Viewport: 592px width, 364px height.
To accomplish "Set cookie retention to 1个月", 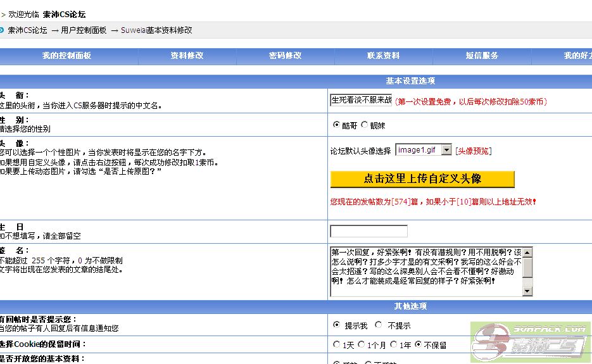I will [x=362, y=344].
